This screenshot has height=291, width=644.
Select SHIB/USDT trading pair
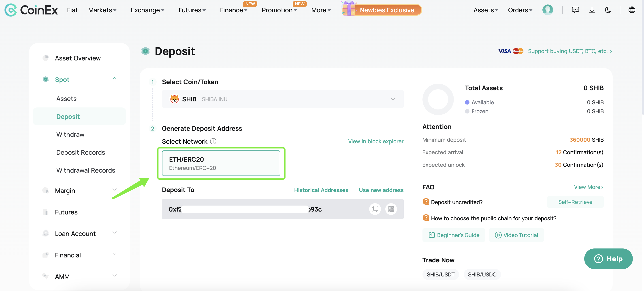(x=441, y=274)
